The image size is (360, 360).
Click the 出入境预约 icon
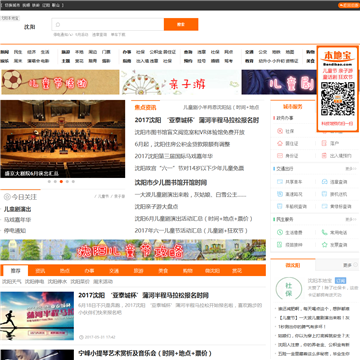pyautogui.click(x=324, y=156)
